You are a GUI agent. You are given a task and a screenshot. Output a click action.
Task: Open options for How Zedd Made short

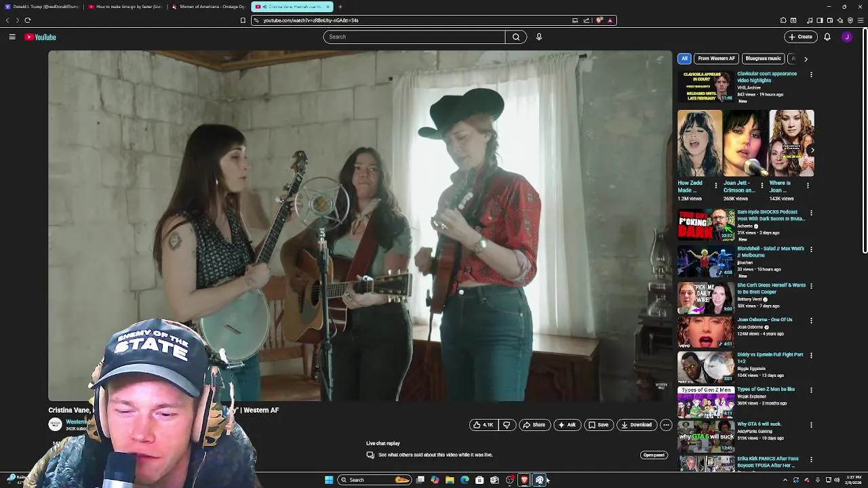click(716, 185)
